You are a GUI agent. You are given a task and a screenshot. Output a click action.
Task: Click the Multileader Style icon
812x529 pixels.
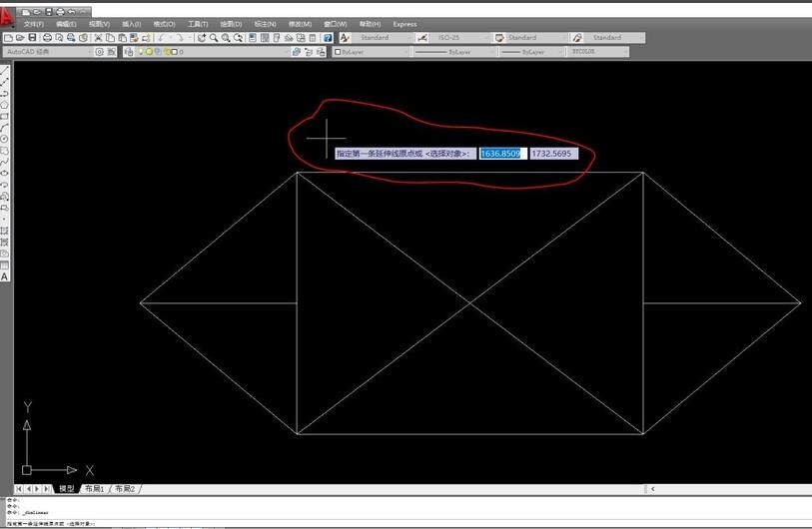click(577, 38)
